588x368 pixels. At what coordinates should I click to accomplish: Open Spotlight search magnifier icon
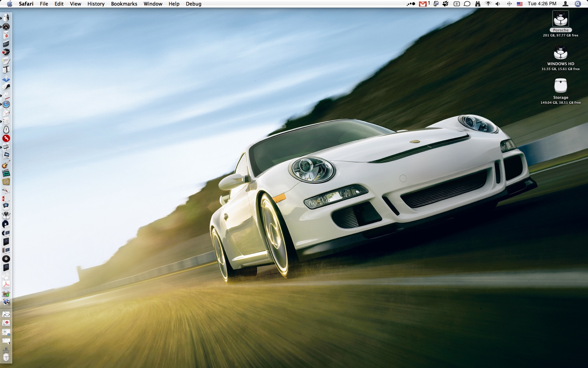(577, 4)
